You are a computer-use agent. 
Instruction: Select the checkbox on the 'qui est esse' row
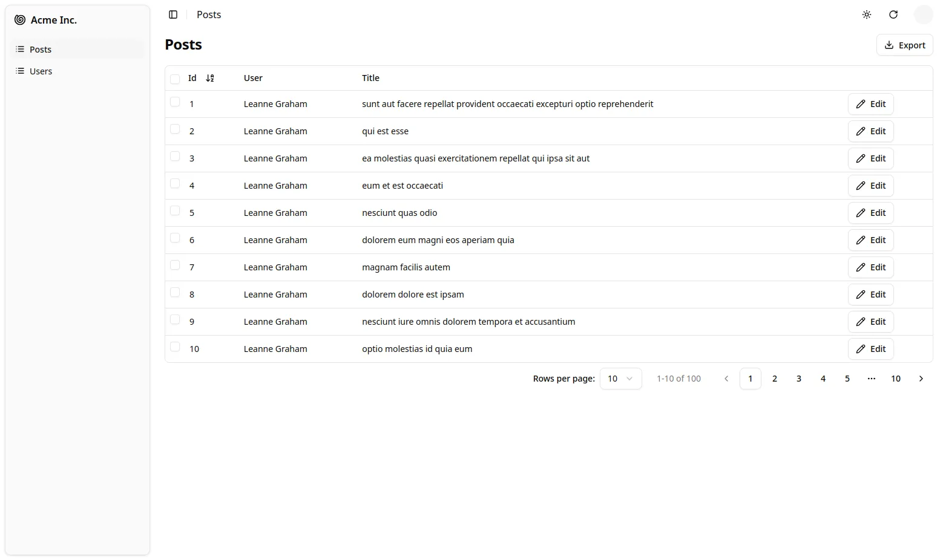pos(175,131)
